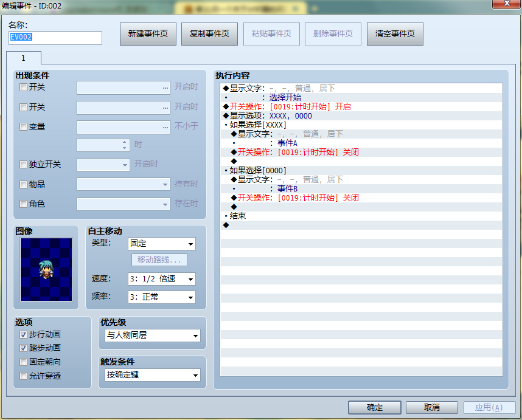
Task: Open the 类型 dropdown set to 固定
Action: click(162, 244)
